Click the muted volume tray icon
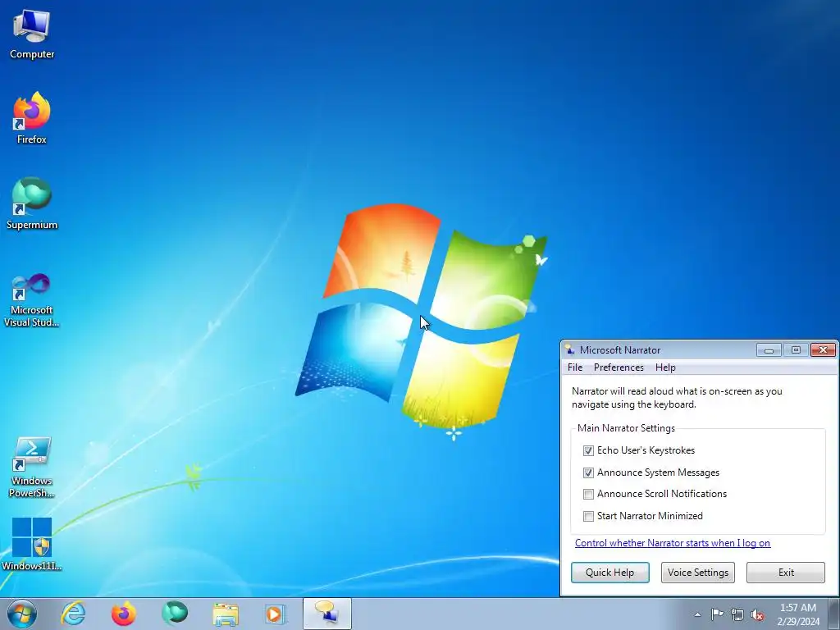 point(757,614)
